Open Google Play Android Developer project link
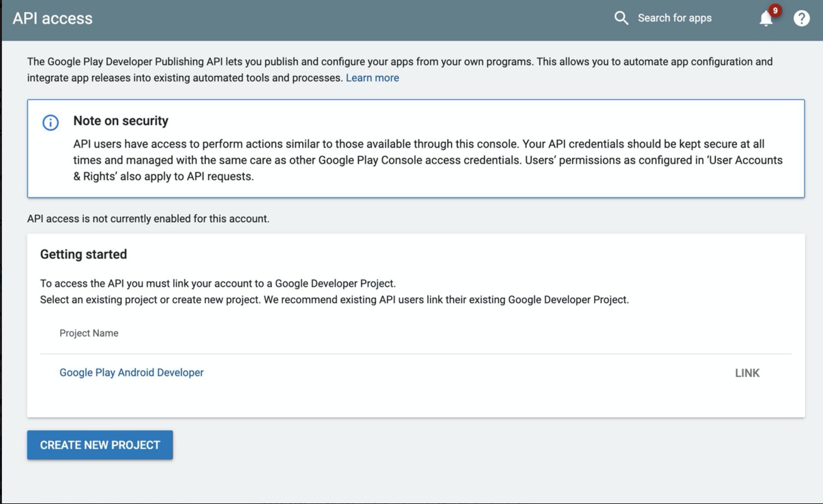The image size is (823, 504). point(131,373)
